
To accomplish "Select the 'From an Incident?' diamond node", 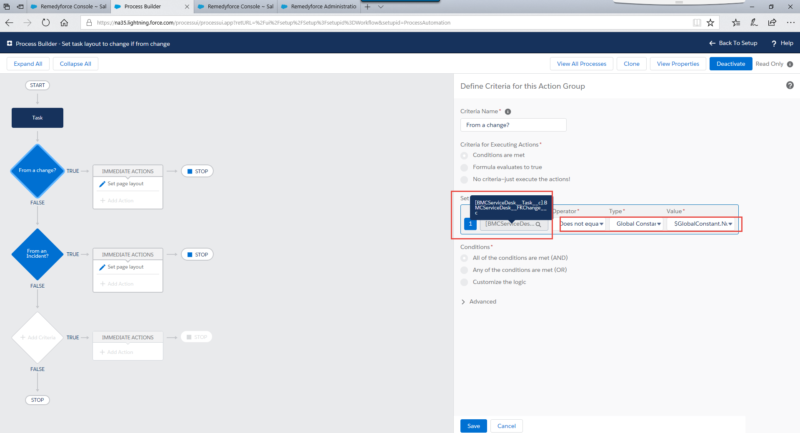I will (37, 254).
